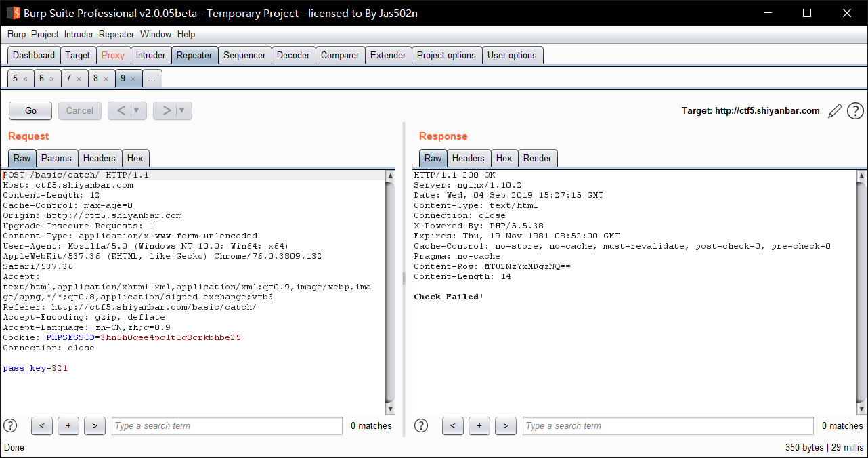The image size is (868, 458).
Task: Click the Target: http://ctf5.shiyanbar.com label
Action: click(x=751, y=110)
